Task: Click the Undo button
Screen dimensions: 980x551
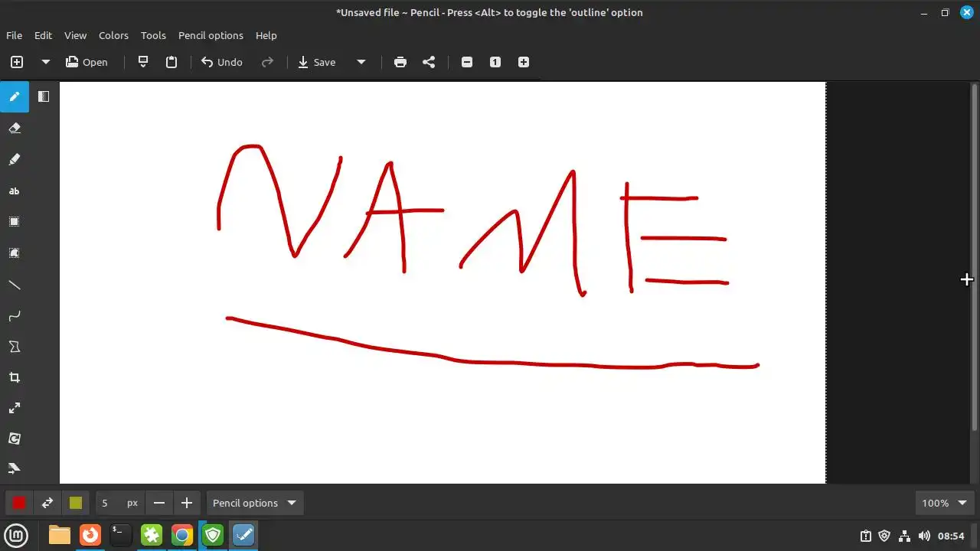Action: point(221,62)
